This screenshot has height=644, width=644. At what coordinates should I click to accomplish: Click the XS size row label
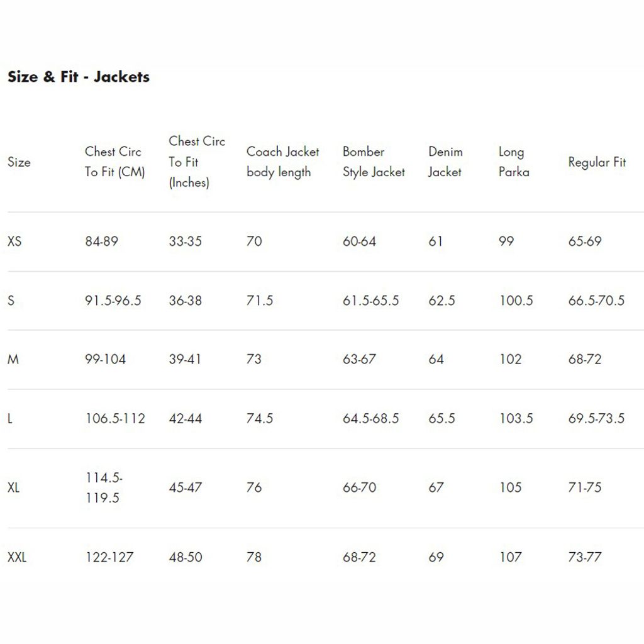[14, 241]
